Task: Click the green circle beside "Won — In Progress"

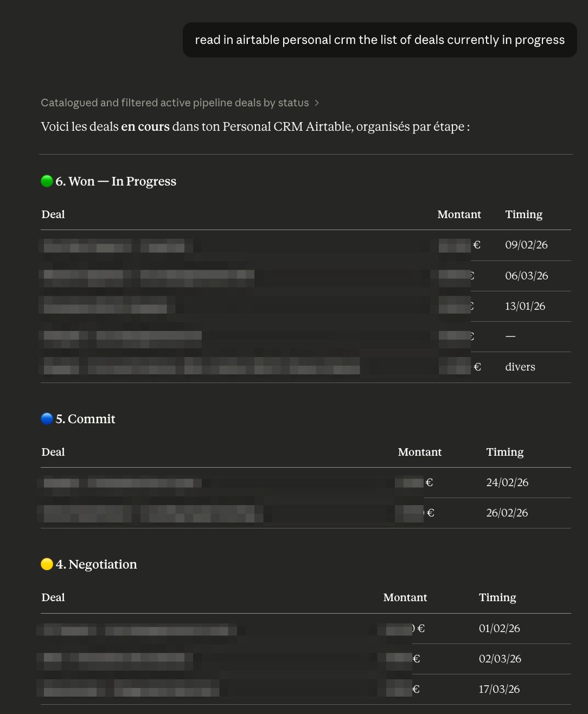Action: click(x=47, y=181)
